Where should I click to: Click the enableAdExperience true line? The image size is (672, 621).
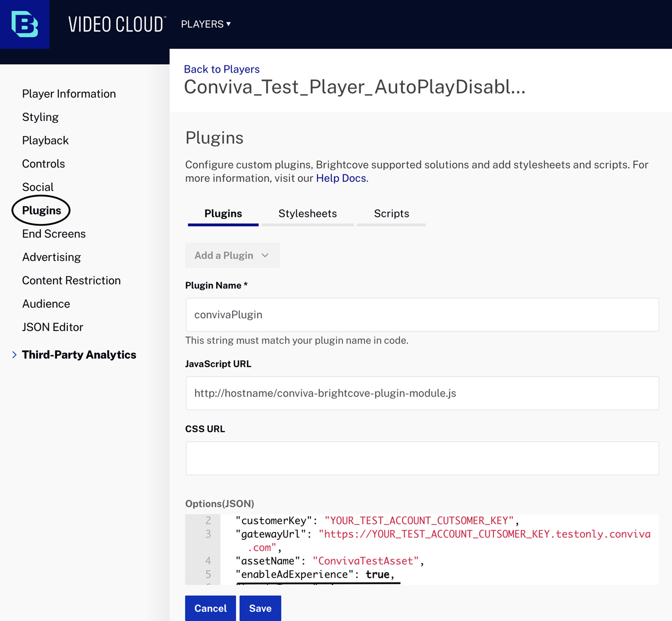click(x=315, y=575)
